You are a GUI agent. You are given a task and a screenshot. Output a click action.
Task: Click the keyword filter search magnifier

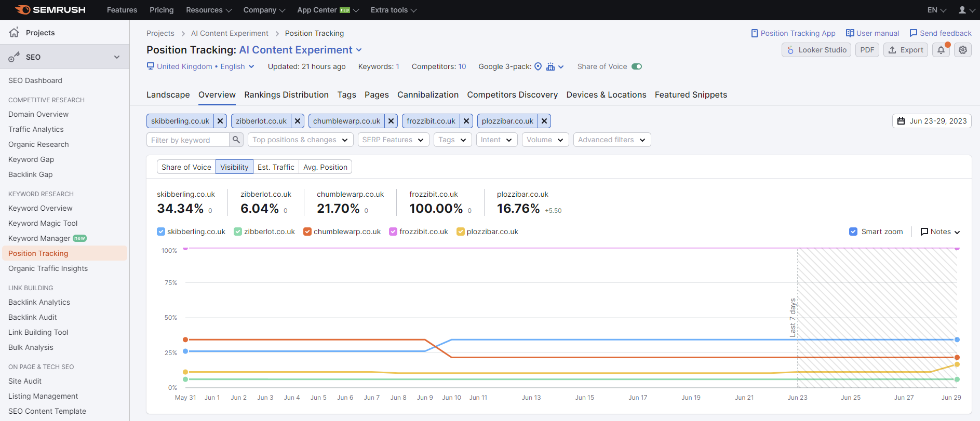click(x=236, y=140)
